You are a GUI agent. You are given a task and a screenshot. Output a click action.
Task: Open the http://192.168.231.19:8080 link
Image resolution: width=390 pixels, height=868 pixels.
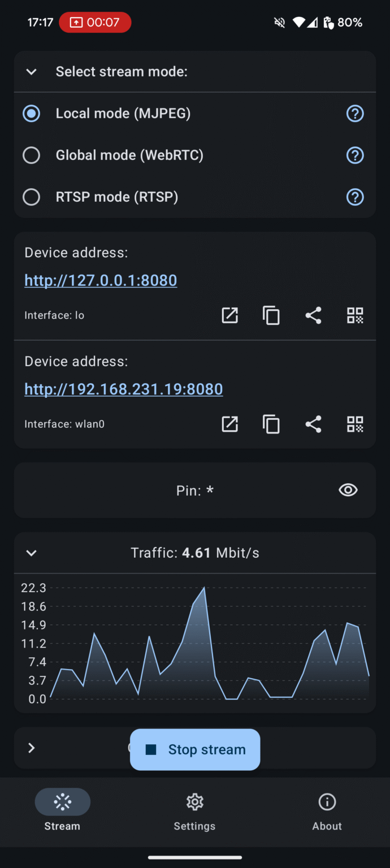(123, 389)
